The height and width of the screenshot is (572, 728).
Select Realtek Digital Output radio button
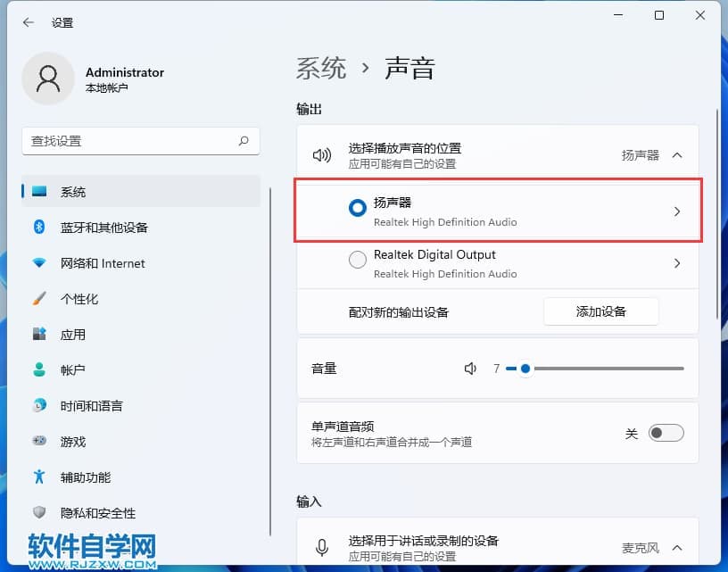[x=357, y=261]
